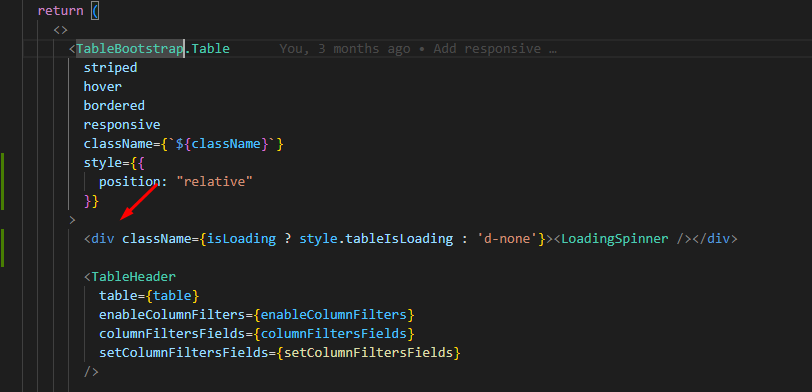The height and width of the screenshot is (392, 812).
Task: Click the 'isLoading' variable in ternary
Action: (241, 239)
